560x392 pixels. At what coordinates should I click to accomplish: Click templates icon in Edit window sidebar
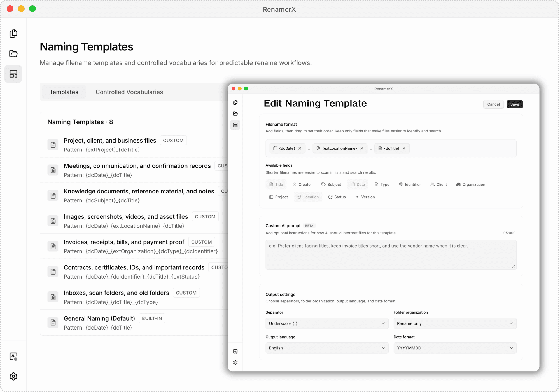(235, 125)
